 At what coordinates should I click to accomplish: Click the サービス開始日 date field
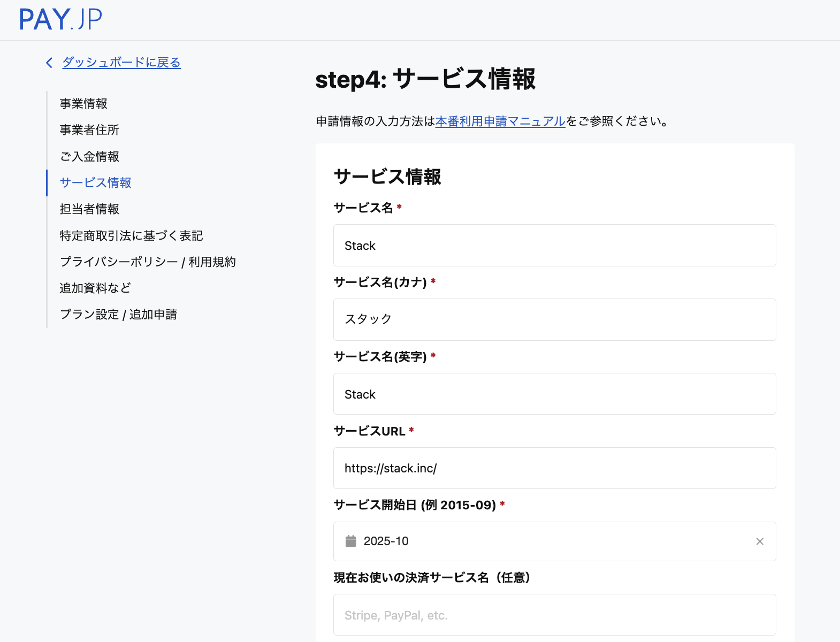[555, 541]
